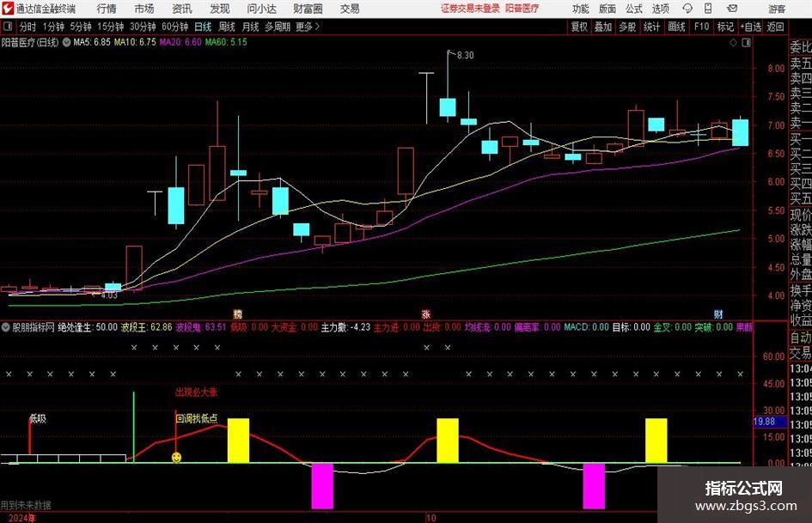This screenshot has width=812, height=523.
Task: Click the 返回 back button
Action: click(775, 27)
